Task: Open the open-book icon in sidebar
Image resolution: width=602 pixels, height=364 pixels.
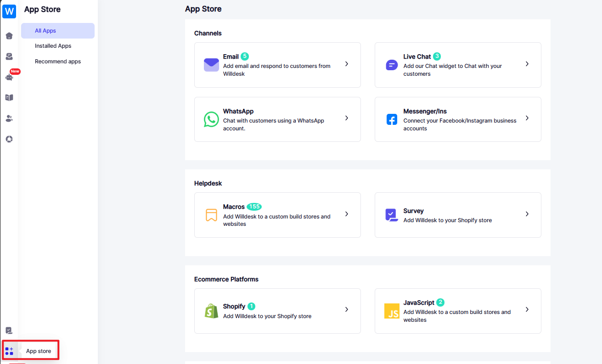Action: point(9,98)
